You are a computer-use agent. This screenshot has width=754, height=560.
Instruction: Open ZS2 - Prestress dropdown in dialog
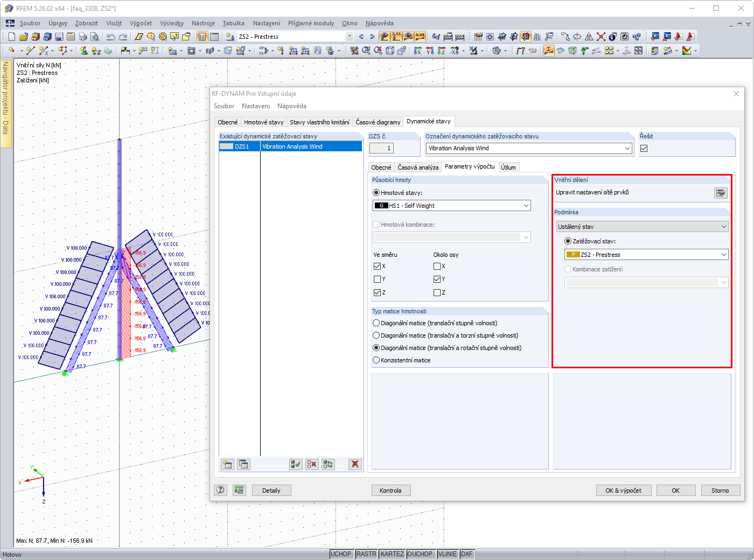coord(646,255)
